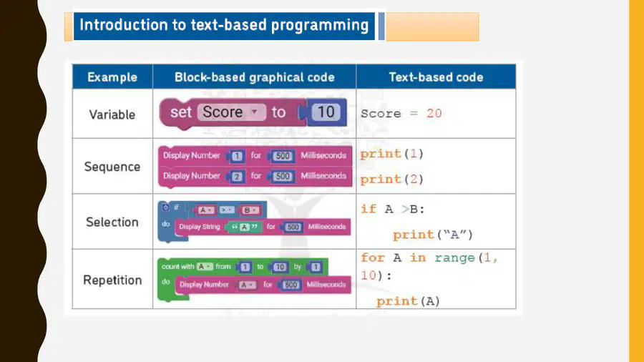Click the 800 milliseconds field in Repetition row
The width and height of the screenshot is (644, 362).
(291, 285)
